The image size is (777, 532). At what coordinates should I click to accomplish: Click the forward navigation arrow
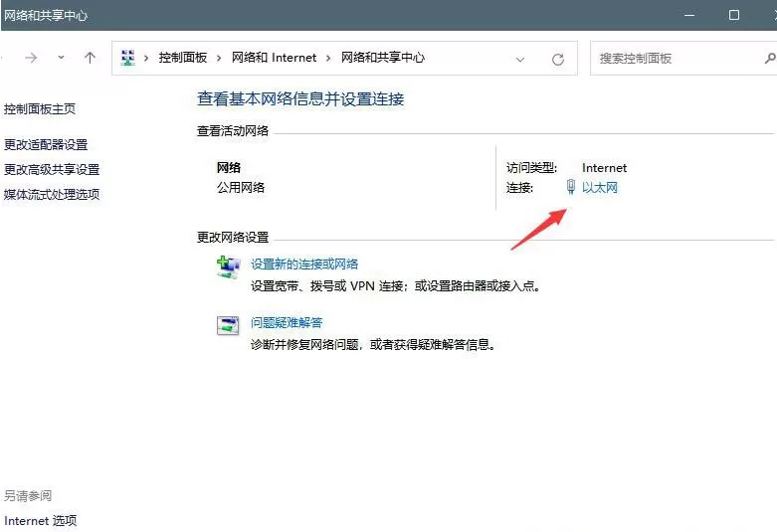pyautogui.click(x=31, y=58)
